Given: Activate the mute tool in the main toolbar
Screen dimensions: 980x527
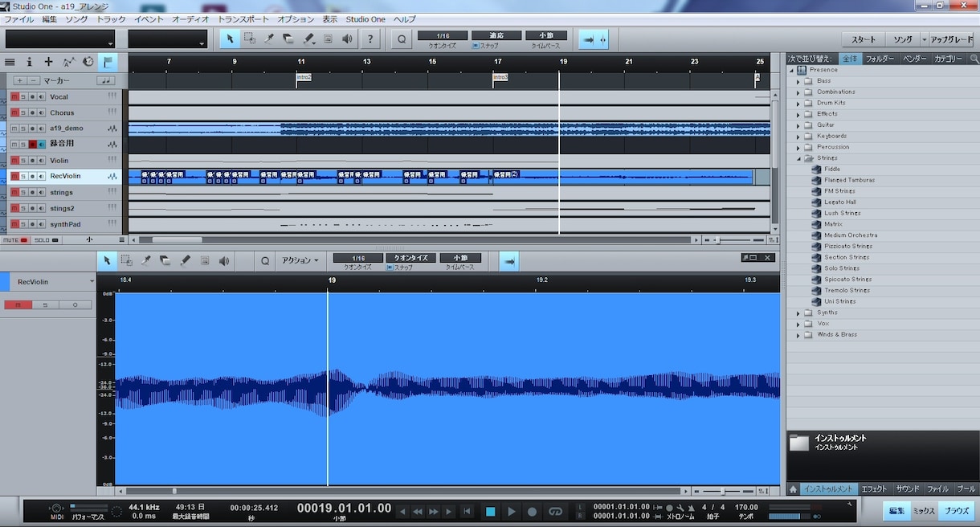Looking at the screenshot, I should pos(328,39).
